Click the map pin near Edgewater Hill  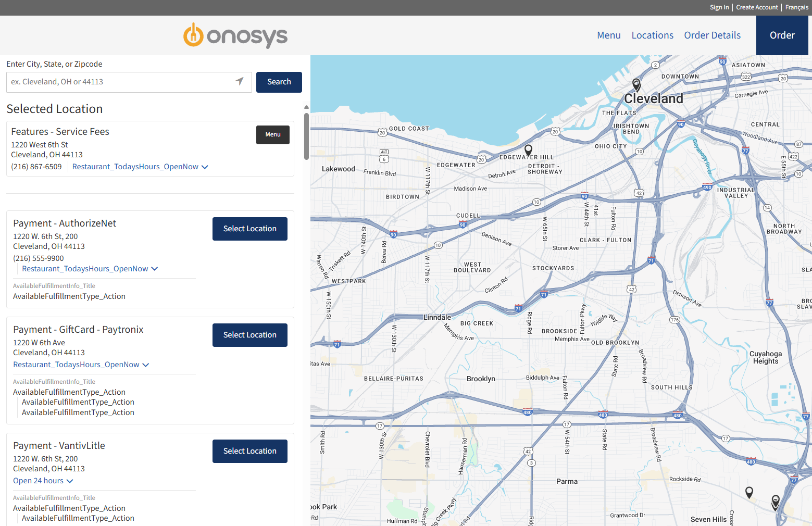pos(528,150)
